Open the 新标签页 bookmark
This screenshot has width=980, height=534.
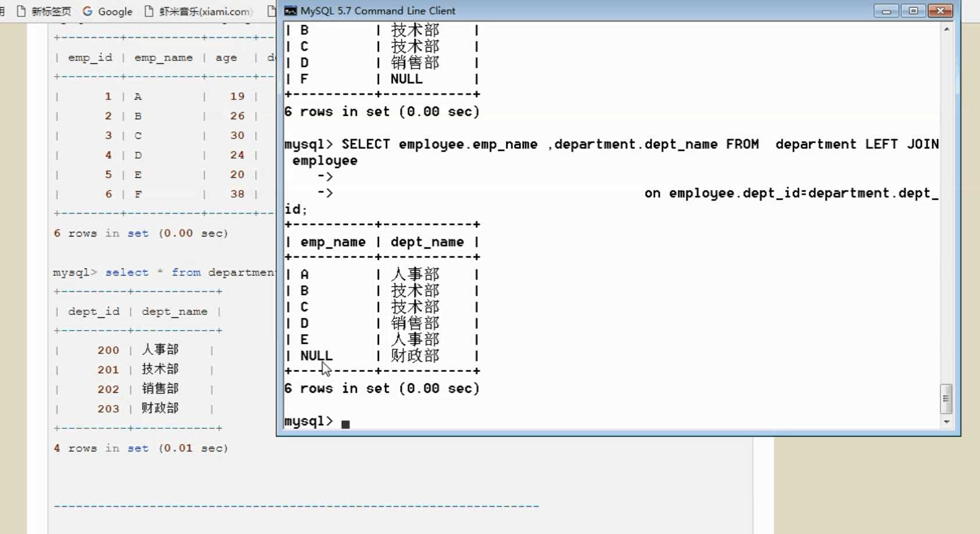44,11
